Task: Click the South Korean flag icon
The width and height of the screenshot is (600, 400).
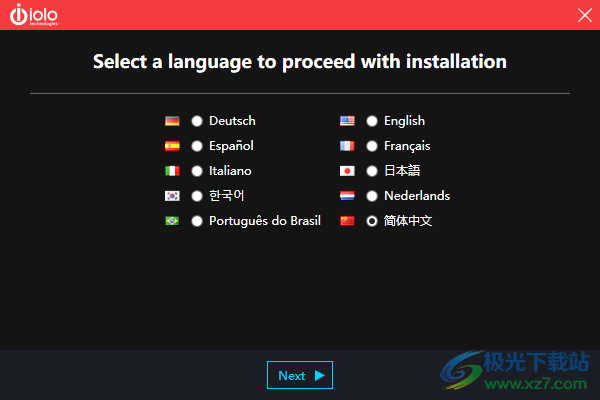Action: [172, 196]
